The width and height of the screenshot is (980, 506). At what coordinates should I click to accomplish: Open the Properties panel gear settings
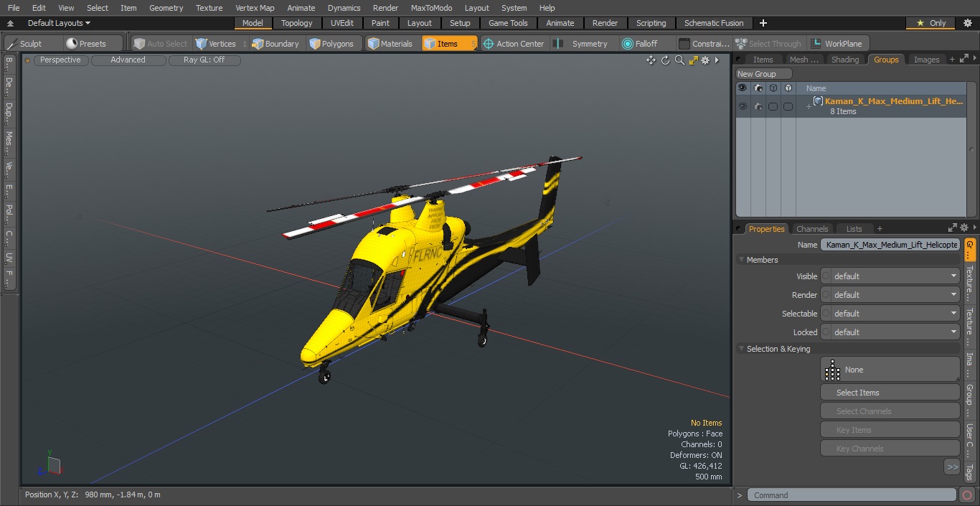pos(965,228)
